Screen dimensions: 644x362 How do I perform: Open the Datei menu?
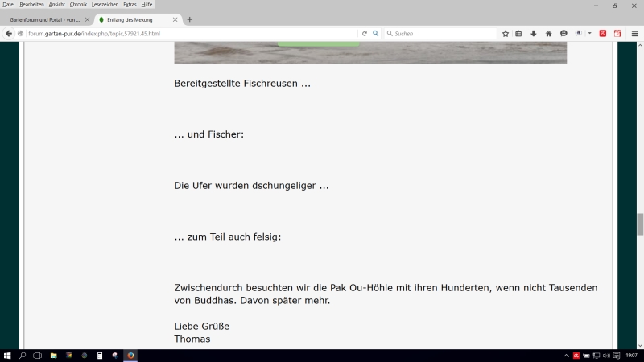coord(9,4)
